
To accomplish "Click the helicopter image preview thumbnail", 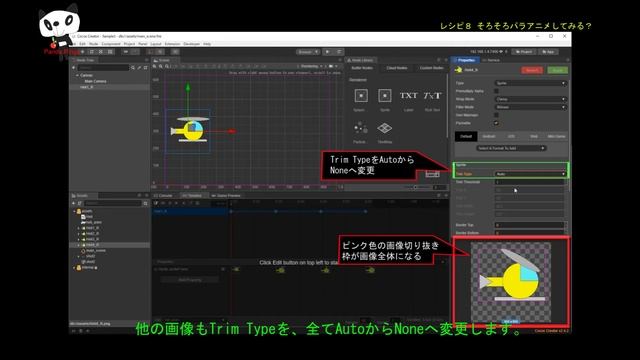I will point(511,282).
